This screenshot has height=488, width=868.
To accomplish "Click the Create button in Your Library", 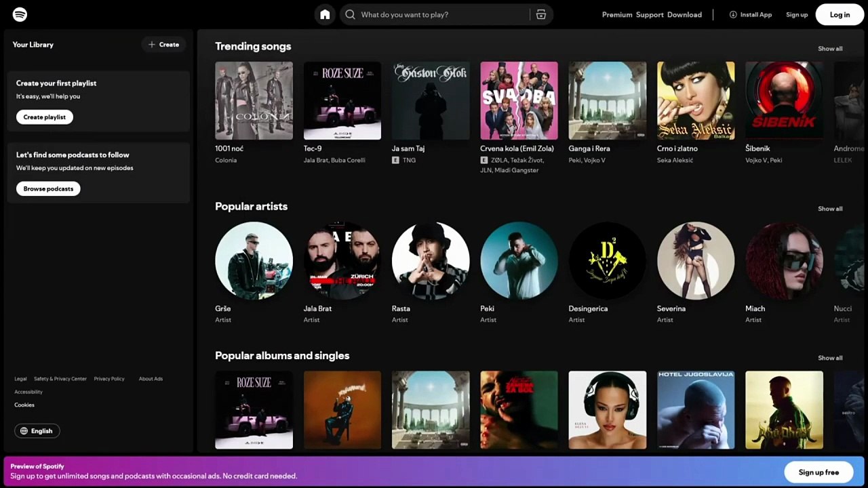I will [x=163, y=45].
